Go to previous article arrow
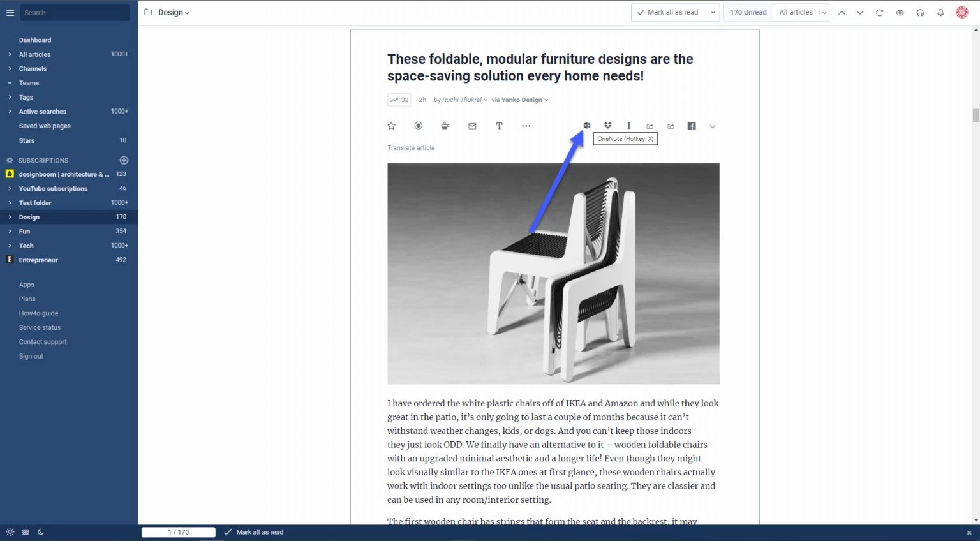Image resolution: width=980 pixels, height=541 pixels. (x=842, y=13)
